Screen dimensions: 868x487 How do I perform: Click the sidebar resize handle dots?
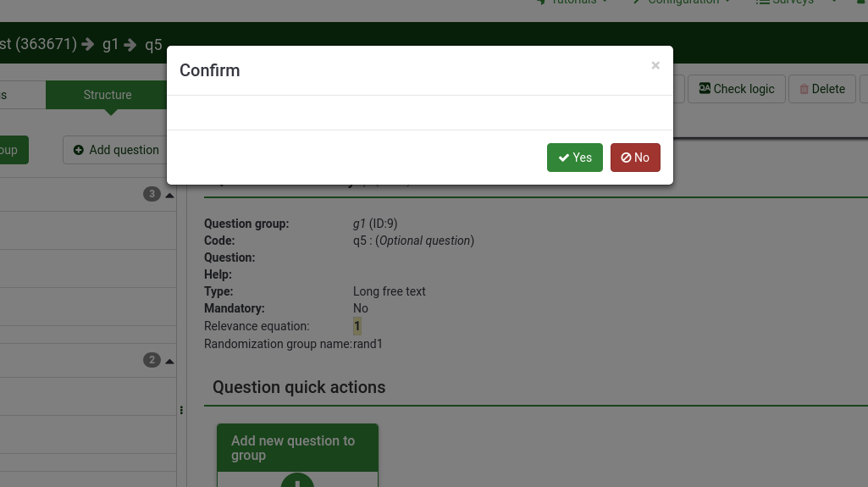click(x=181, y=410)
